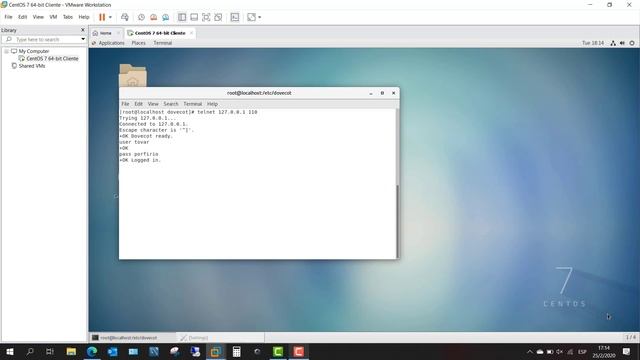
Task: Close the CentOS 7 64-bit Cliente tab
Action: [x=191, y=33]
